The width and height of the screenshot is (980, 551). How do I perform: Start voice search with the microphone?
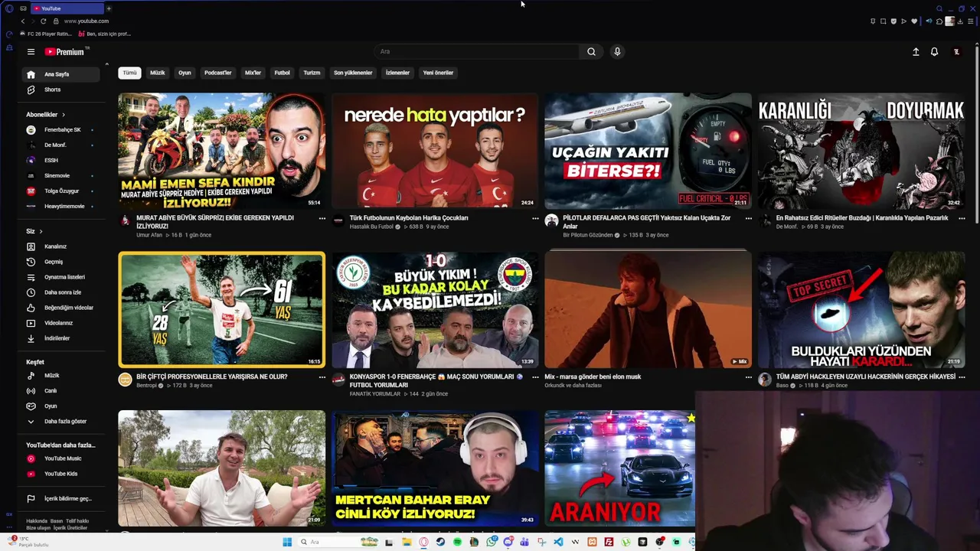[617, 52]
